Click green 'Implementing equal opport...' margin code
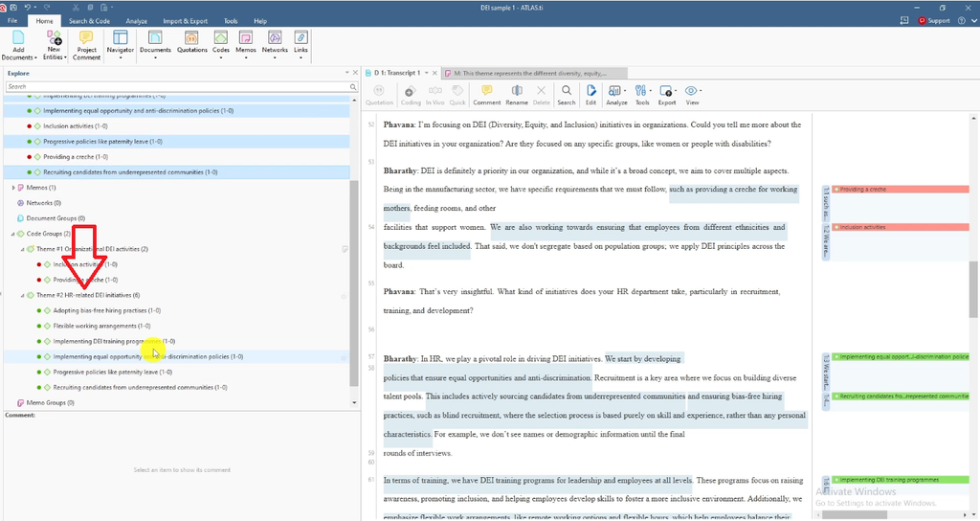 [901, 356]
